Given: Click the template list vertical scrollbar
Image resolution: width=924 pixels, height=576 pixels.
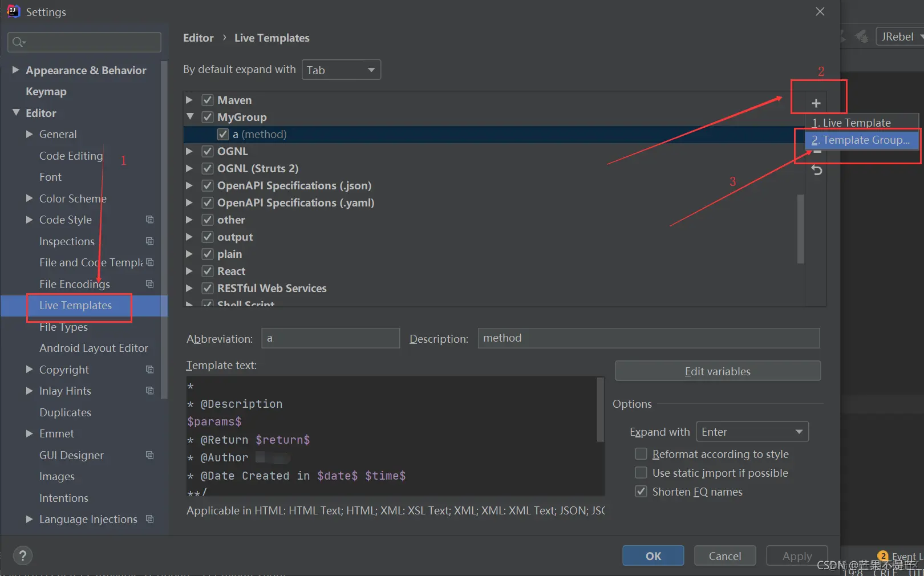Looking at the screenshot, I should pos(800,229).
